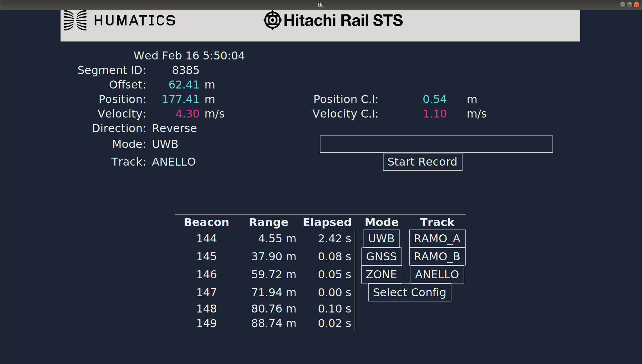Select the RAMO_A track
This screenshot has width=642, height=364.
pos(437,239)
